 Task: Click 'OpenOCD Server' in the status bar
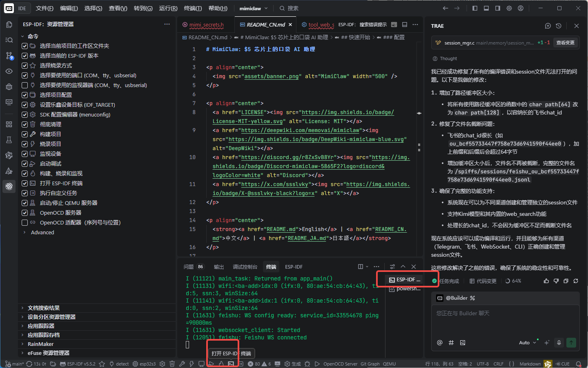click(340, 364)
